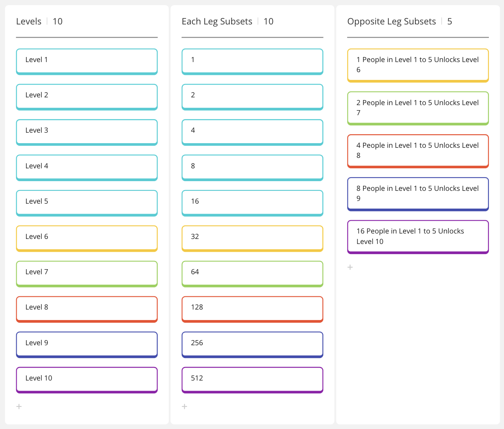Screen dimensions: 504x429
Task: Select the card '2 People … Unlocks Level 7'
Action: 418,108
